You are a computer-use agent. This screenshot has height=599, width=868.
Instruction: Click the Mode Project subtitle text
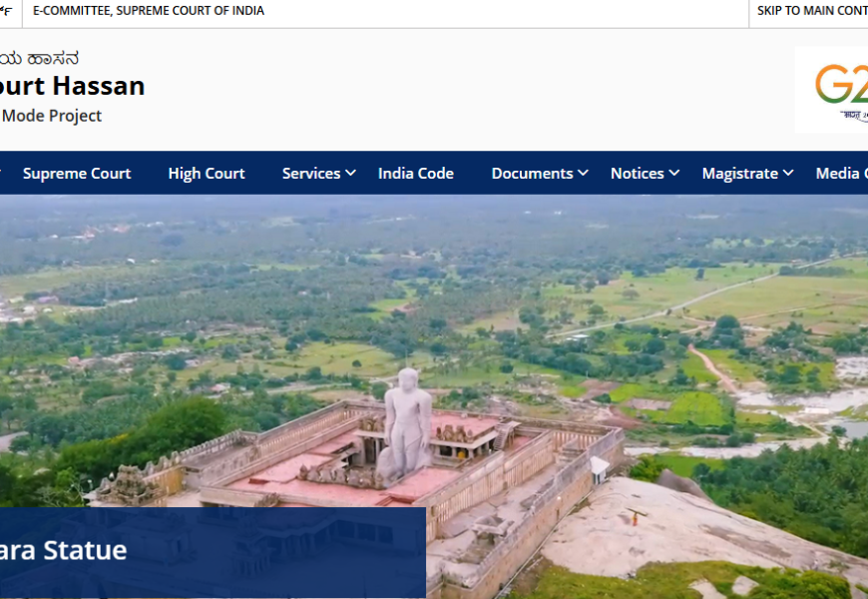(51, 116)
